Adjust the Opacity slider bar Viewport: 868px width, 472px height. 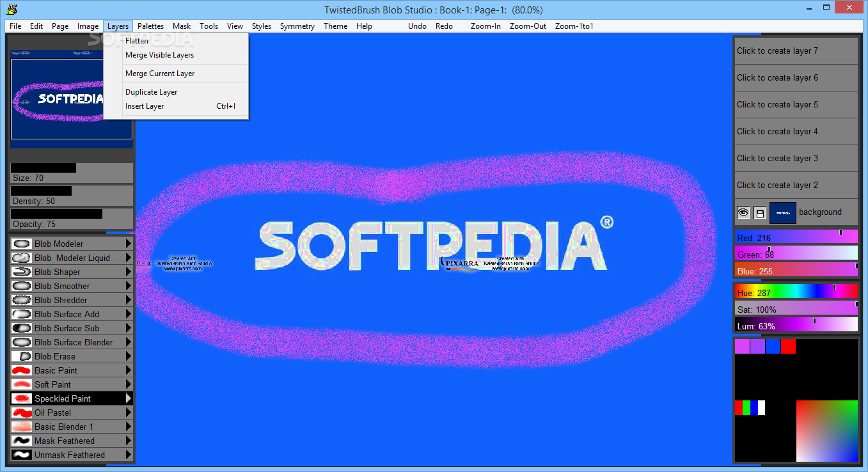[x=72, y=219]
